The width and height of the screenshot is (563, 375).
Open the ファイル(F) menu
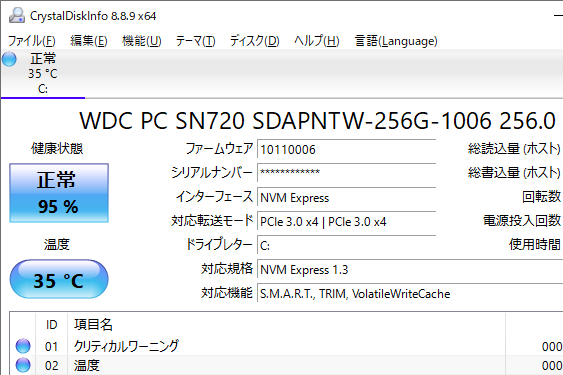coord(32,41)
